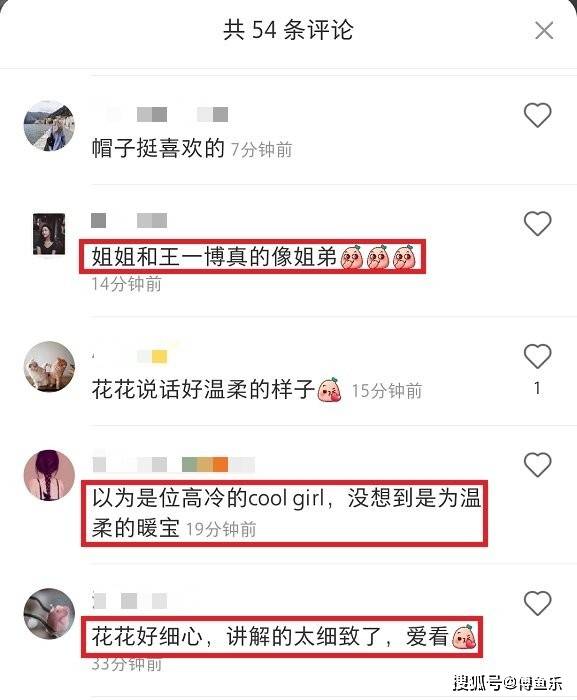Click the blurred username above cool girl comment
Viewport: 577px width, 700px height.
tap(174, 464)
